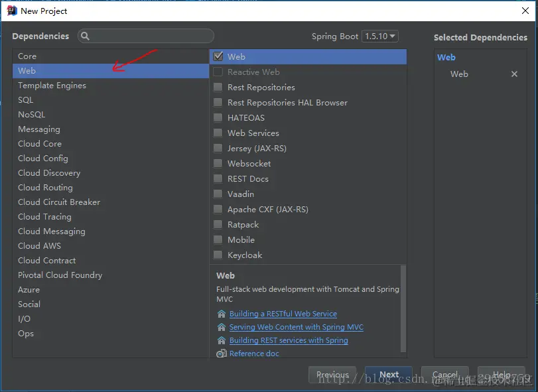Screen dimensions: 538x392
Task: Tick the Web Services checkbox
Action: click(218, 133)
